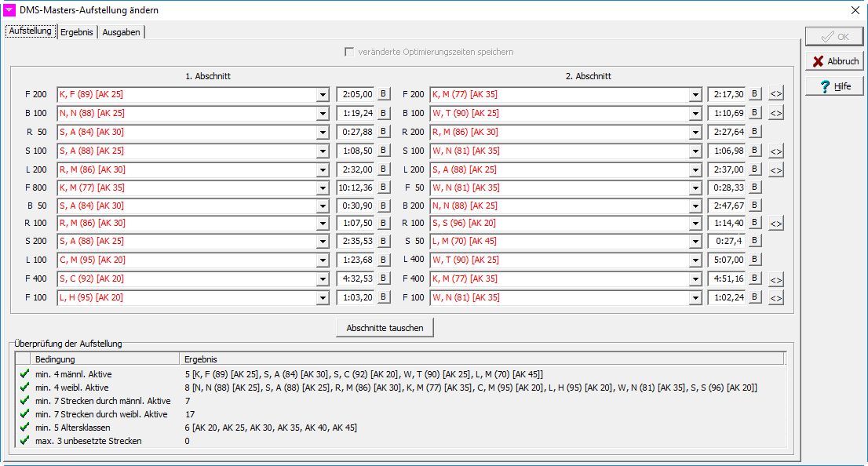
Task: Click the swap arrows button for second-section F 200
Action: (x=775, y=94)
